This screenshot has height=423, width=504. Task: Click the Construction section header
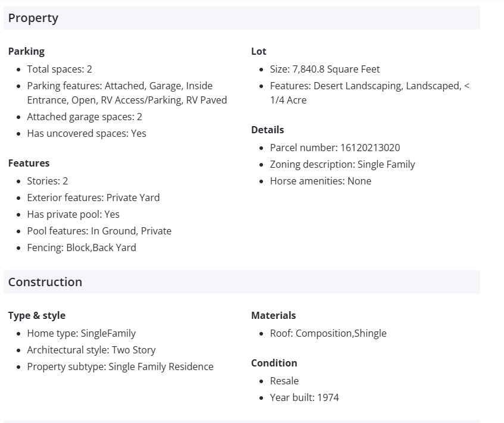[x=45, y=282]
